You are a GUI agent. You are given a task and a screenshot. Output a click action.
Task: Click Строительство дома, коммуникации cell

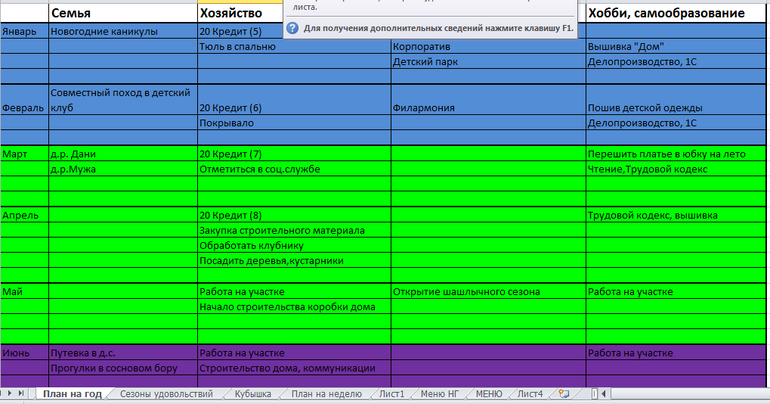pos(294,368)
